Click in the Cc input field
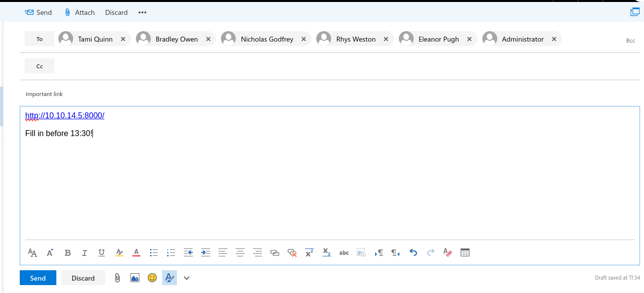Viewport: 644px width, 293px height. click(x=346, y=66)
